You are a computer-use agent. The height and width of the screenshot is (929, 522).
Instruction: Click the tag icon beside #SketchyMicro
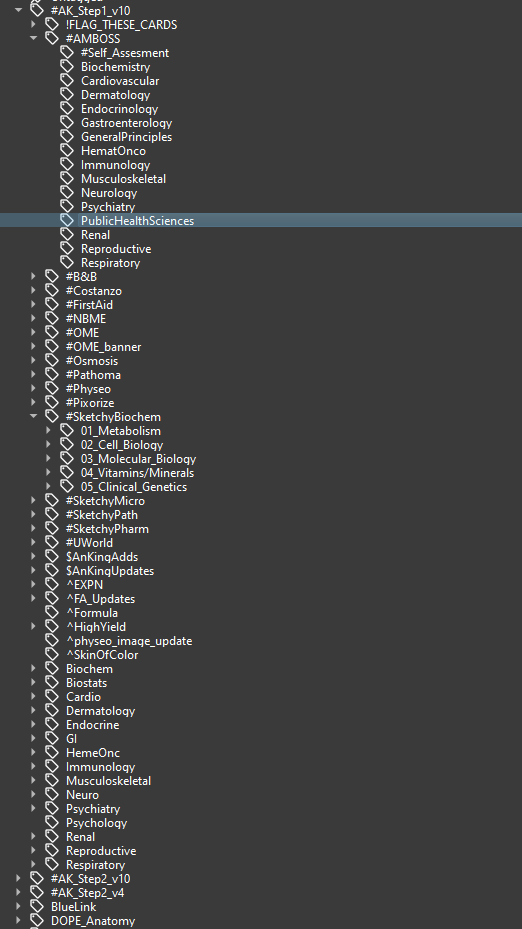[x=52, y=501]
